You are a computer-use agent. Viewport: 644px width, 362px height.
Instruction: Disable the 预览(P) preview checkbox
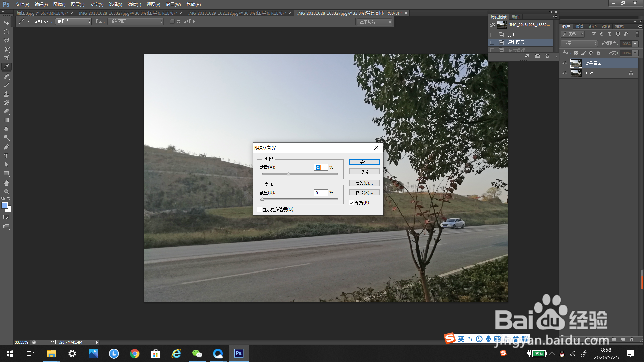pos(352,203)
